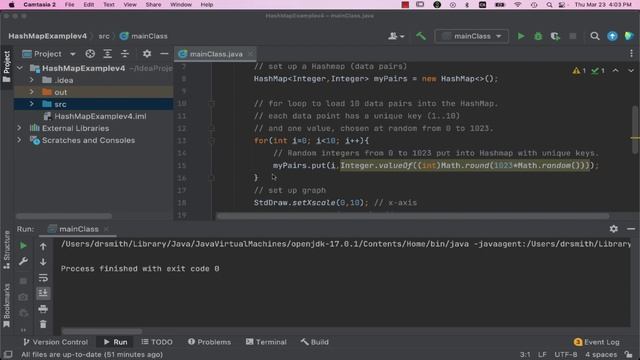Select opened file target icon in Project panel
The width and height of the screenshot is (640, 360).
click(x=90, y=54)
